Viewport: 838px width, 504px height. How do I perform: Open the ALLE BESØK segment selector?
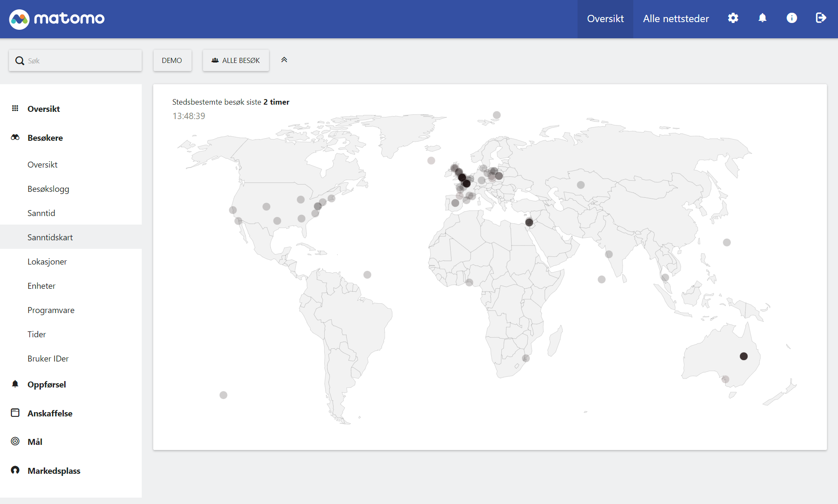tap(236, 60)
